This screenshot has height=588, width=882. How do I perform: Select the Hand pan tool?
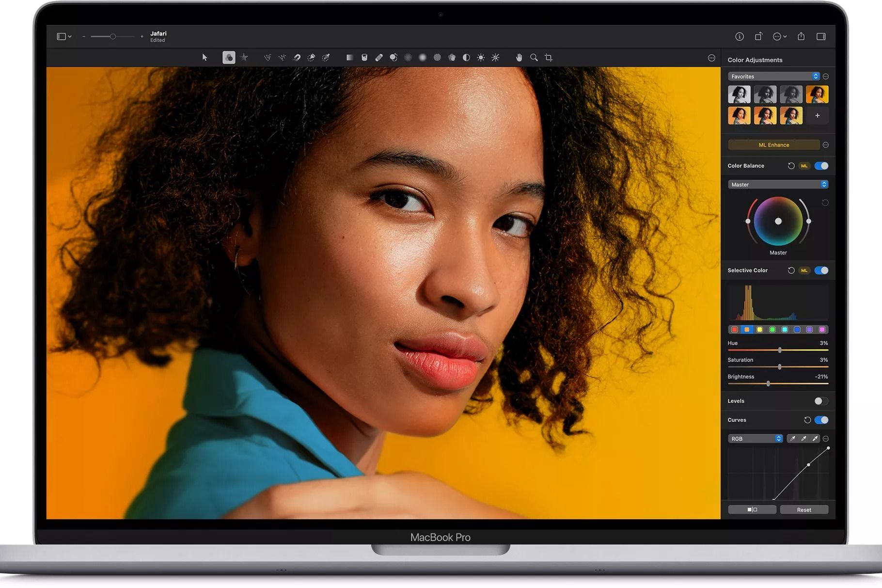pos(519,57)
